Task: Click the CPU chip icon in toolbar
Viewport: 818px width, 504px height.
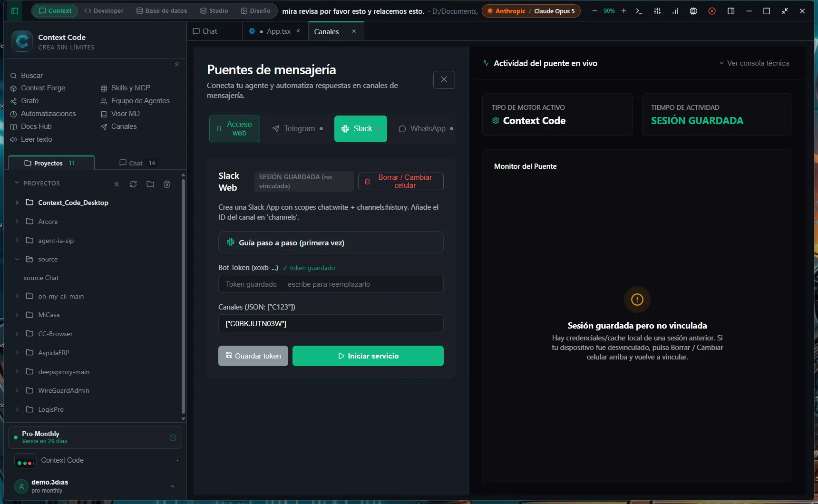Action: [x=693, y=11]
